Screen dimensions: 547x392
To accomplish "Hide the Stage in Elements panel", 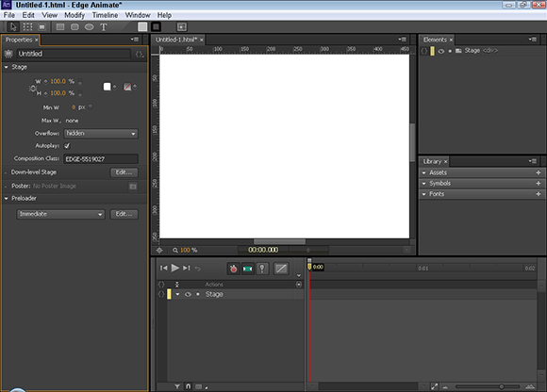I will pos(441,51).
